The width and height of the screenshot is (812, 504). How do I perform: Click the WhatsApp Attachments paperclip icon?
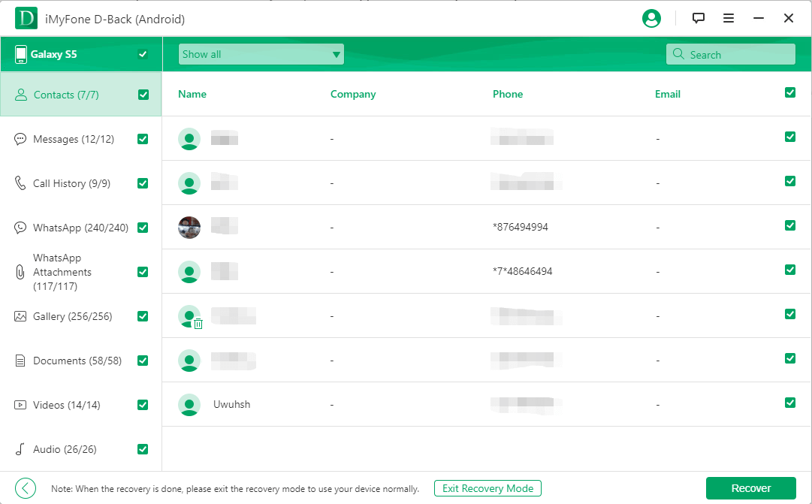tap(20, 272)
